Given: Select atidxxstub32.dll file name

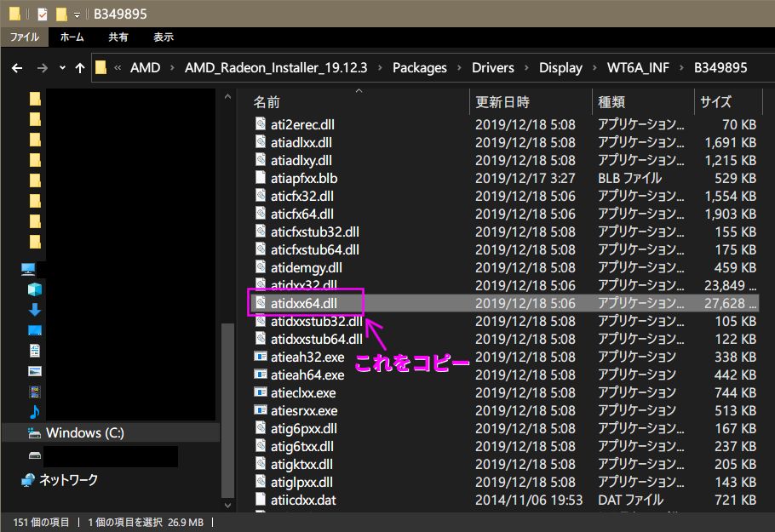Looking at the screenshot, I should (x=316, y=321).
